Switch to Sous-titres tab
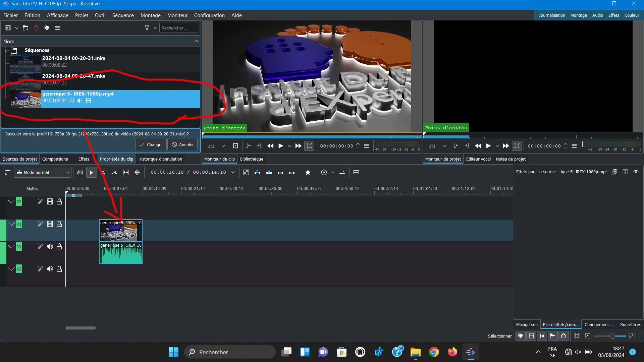This screenshot has height=362, width=644. point(630,324)
